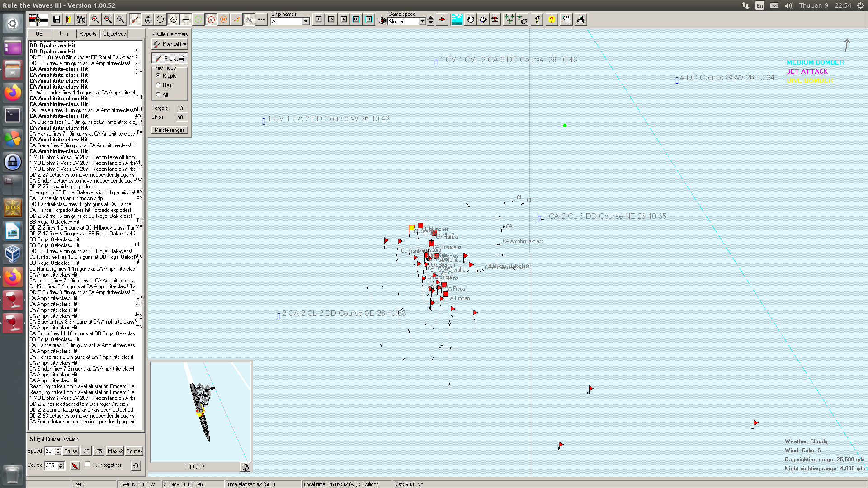Click the weather sky-and-sea icon
868x488 pixels.
pos(457,19)
